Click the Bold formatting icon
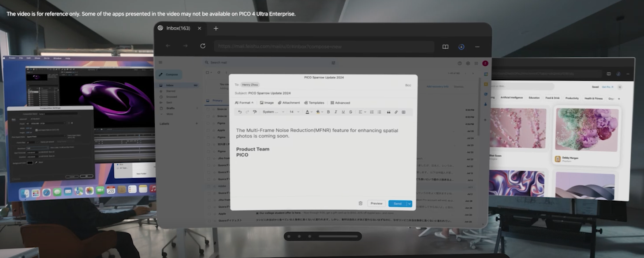The width and height of the screenshot is (644, 258). pos(328,112)
